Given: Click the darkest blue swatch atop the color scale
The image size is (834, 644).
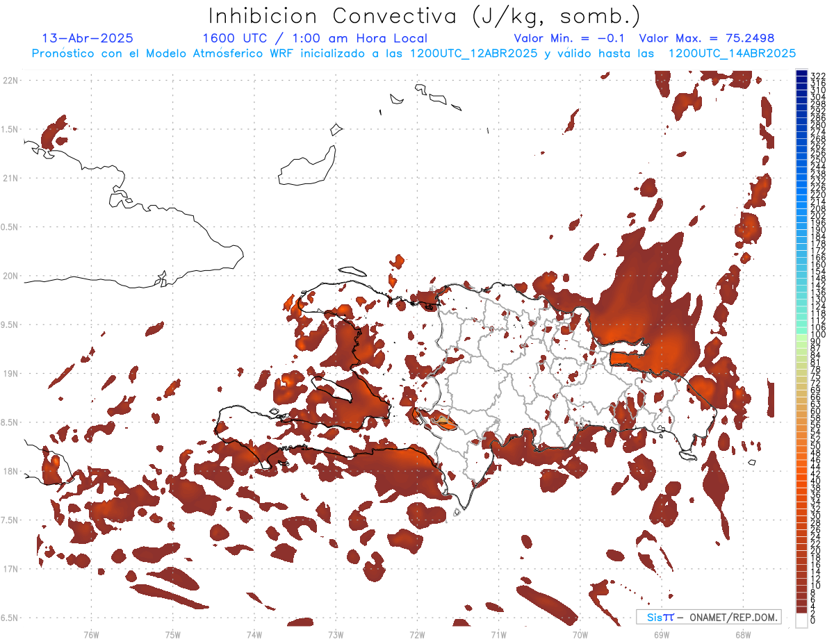Looking at the screenshot, I should (801, 74).
